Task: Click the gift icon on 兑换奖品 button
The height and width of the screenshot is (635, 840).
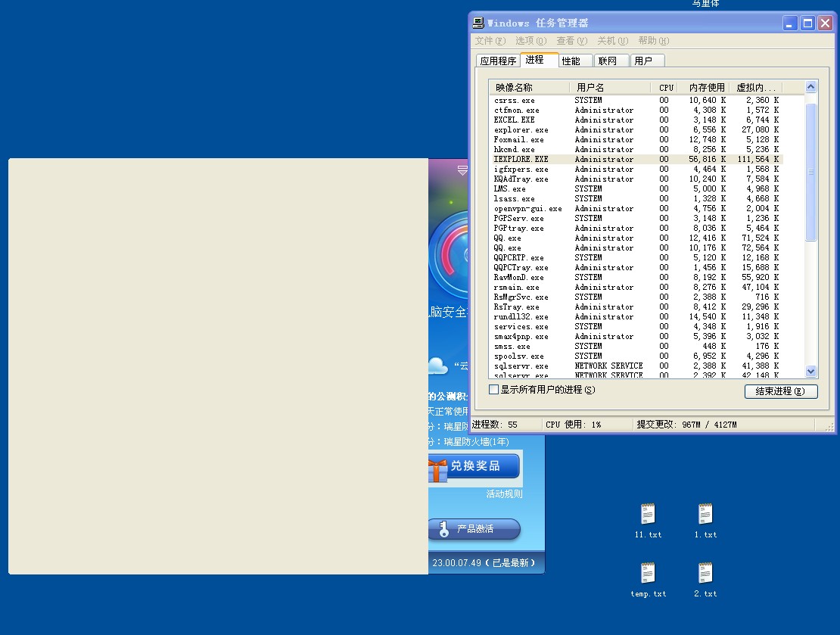Action: [437, 470]
